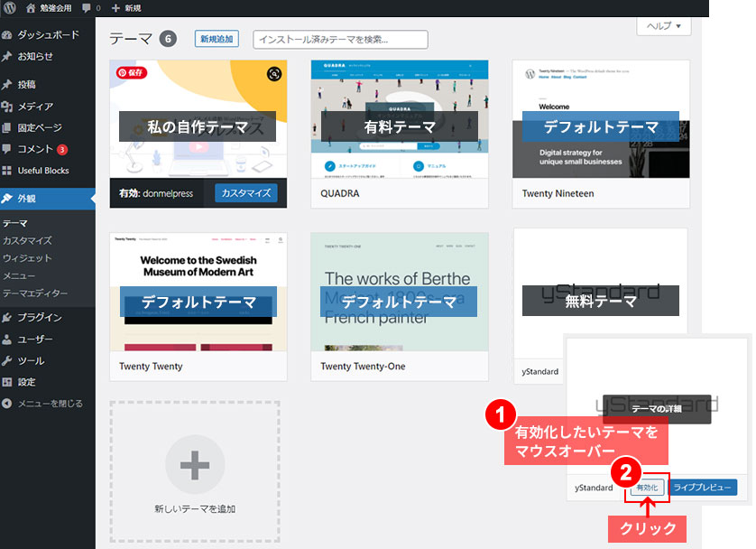Click the 外観 paintbrush icon
Image resolution: width=756 pixels, height=549 pixels.
6,199
